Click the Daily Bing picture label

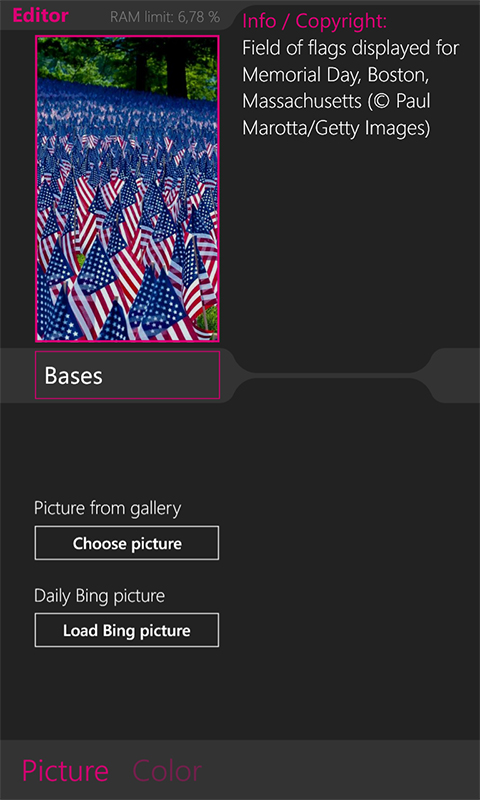[99, 596]
